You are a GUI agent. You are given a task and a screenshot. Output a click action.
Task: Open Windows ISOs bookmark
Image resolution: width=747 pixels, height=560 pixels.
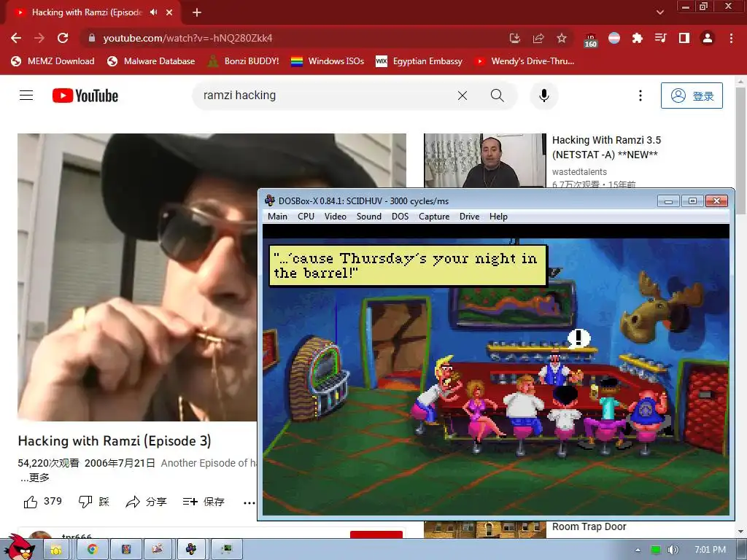(328, 61)
